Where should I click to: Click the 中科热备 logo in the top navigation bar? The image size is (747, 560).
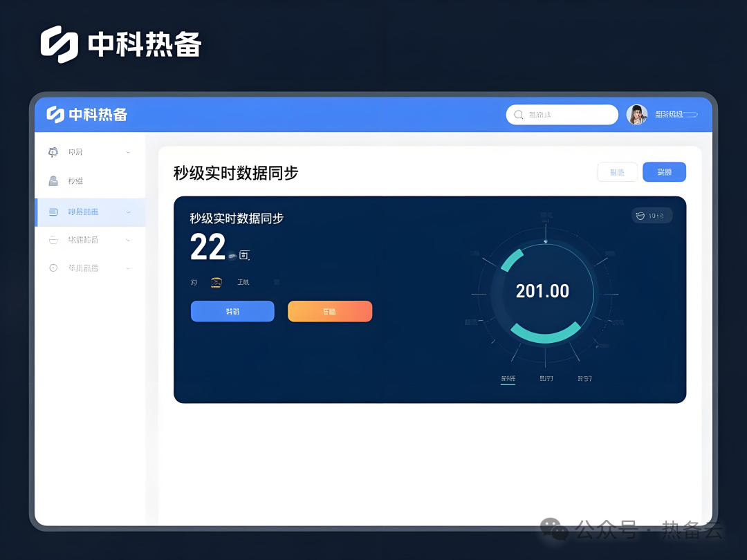point(86,114)
